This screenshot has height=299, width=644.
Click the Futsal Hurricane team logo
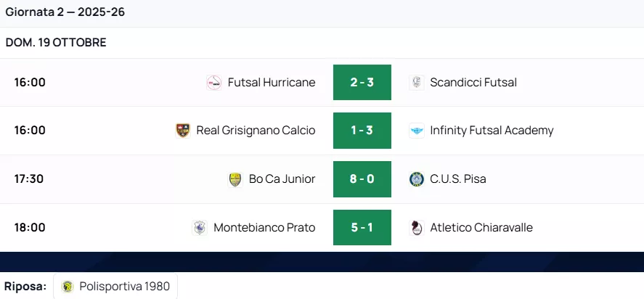(x=214, y=83)
